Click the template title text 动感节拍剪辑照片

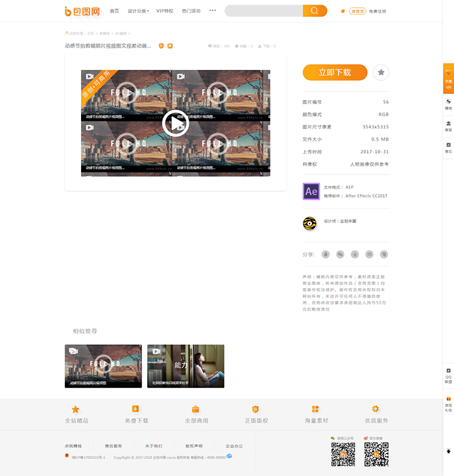click(x=108, y=46)
